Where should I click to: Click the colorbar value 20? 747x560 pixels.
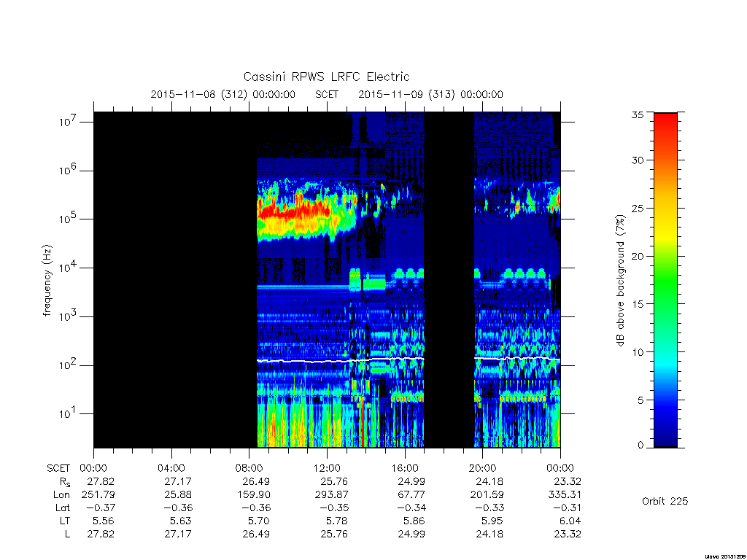pos(637,256)
